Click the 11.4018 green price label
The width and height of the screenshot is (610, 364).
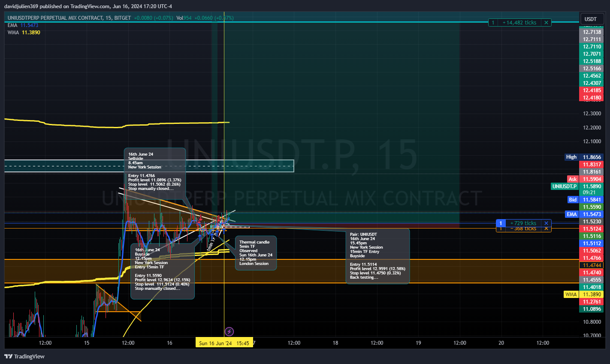(592, 287)
